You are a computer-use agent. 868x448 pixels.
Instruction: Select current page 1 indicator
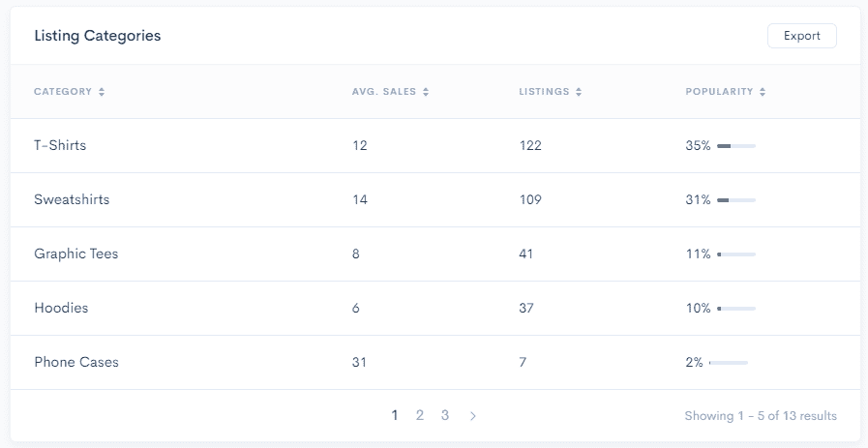395,415
